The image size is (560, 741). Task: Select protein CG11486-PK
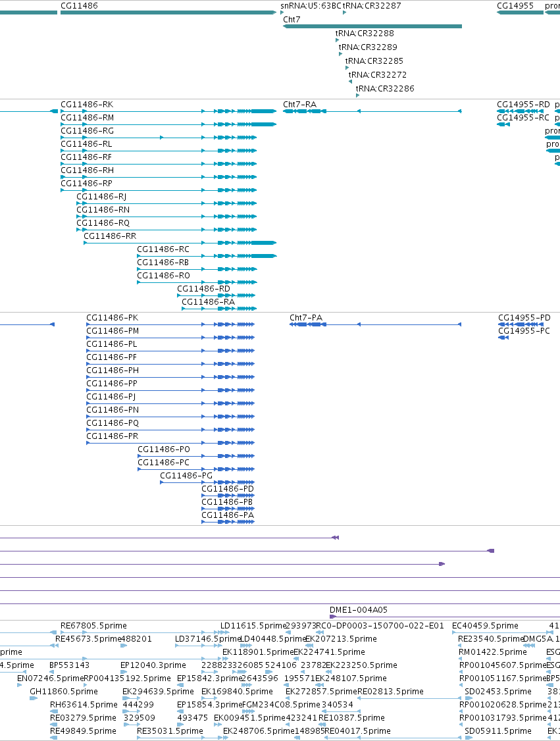[x=170, y=324]
